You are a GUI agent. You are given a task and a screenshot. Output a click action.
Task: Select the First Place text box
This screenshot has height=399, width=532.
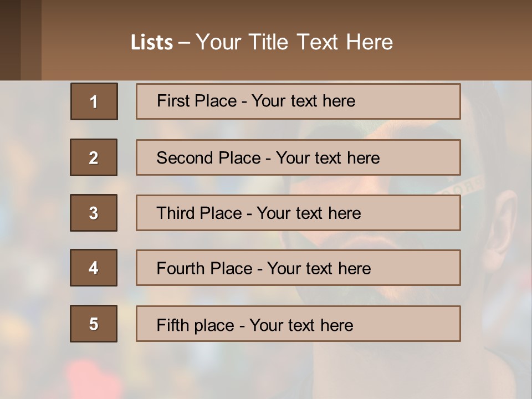point(298,101)
